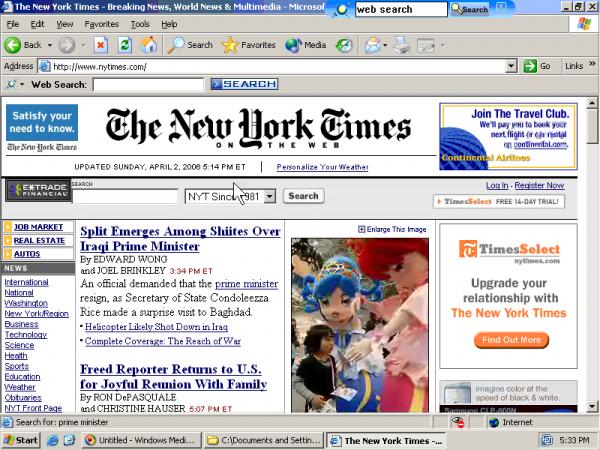Go to the Home page icon

pyautogui.click(x=148, y=45)
